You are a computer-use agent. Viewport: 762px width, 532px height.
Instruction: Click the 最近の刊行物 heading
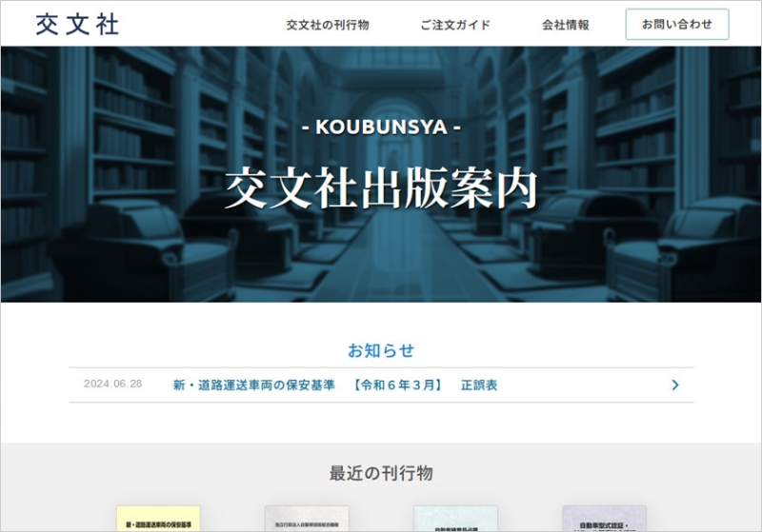(381, 473)
